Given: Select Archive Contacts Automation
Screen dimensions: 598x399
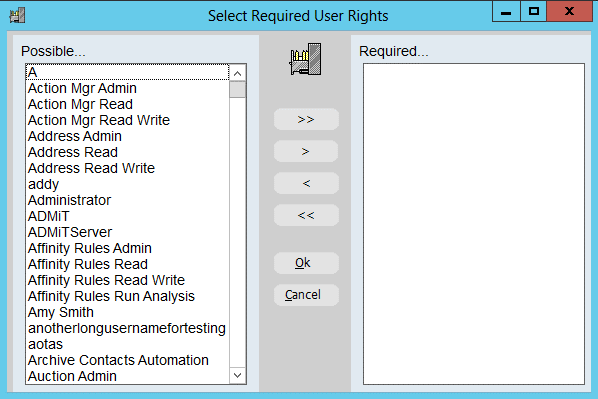Looking at the screenshot, I should click(128, 360).
